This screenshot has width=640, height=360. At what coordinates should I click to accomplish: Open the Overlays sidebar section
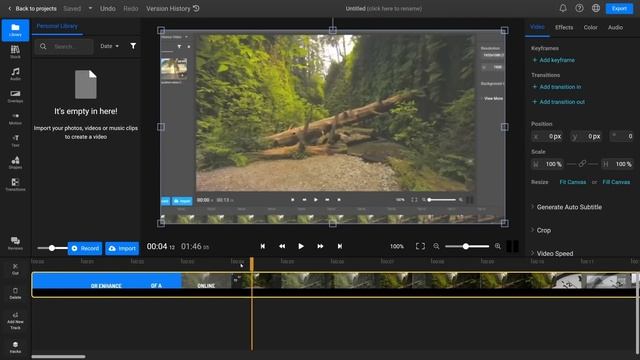click(15, 96)
